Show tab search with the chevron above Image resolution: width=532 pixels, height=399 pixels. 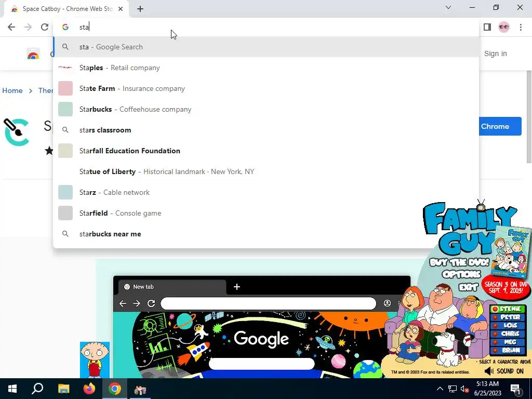pos(448,7)
